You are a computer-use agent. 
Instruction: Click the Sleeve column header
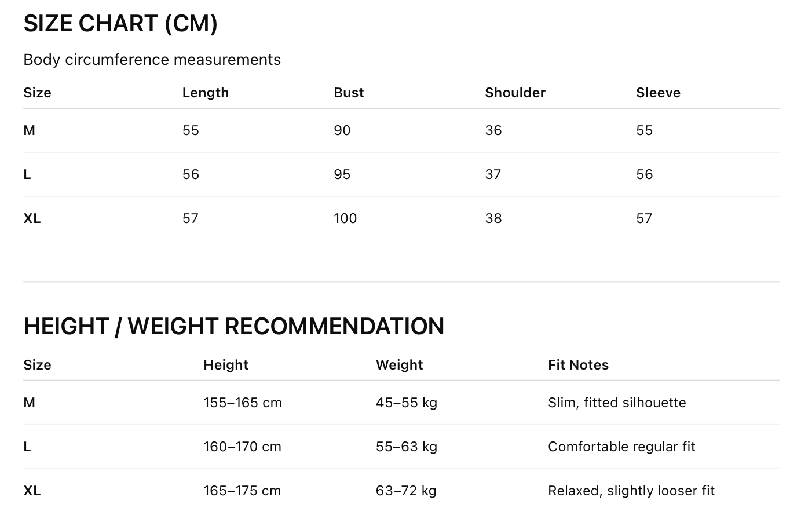coord(658,93)
